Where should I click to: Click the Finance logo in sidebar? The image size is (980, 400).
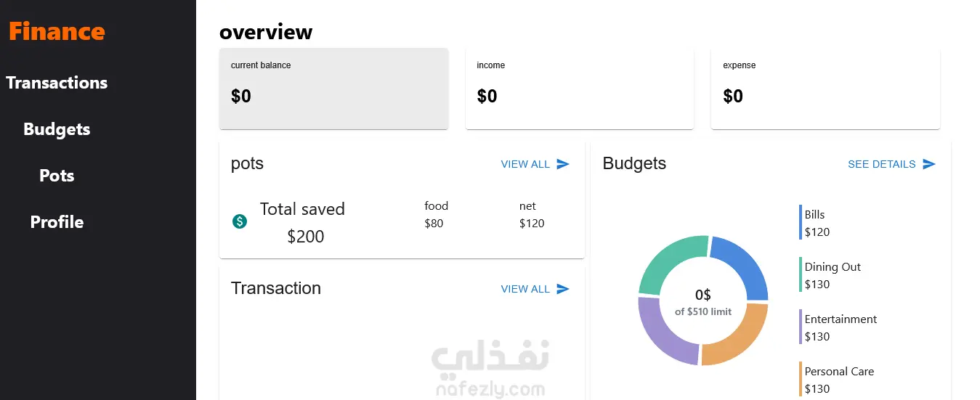(x=57, y=31)
